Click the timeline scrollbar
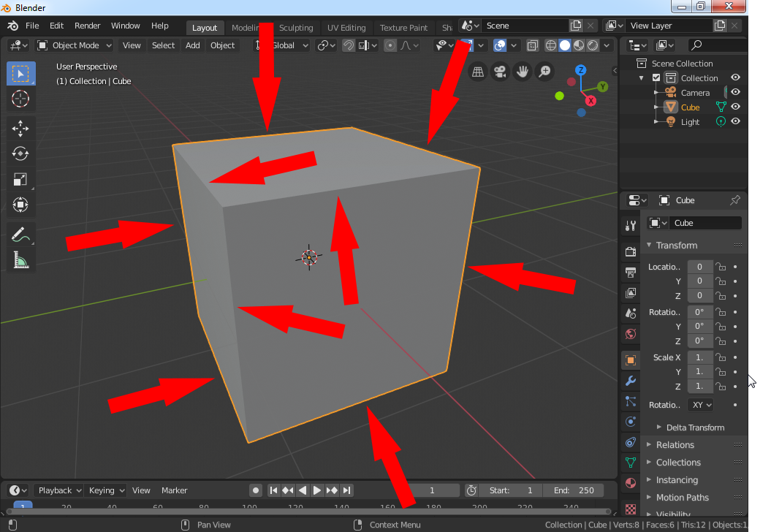This screenshot has width=771, height=532. point(307,512)
